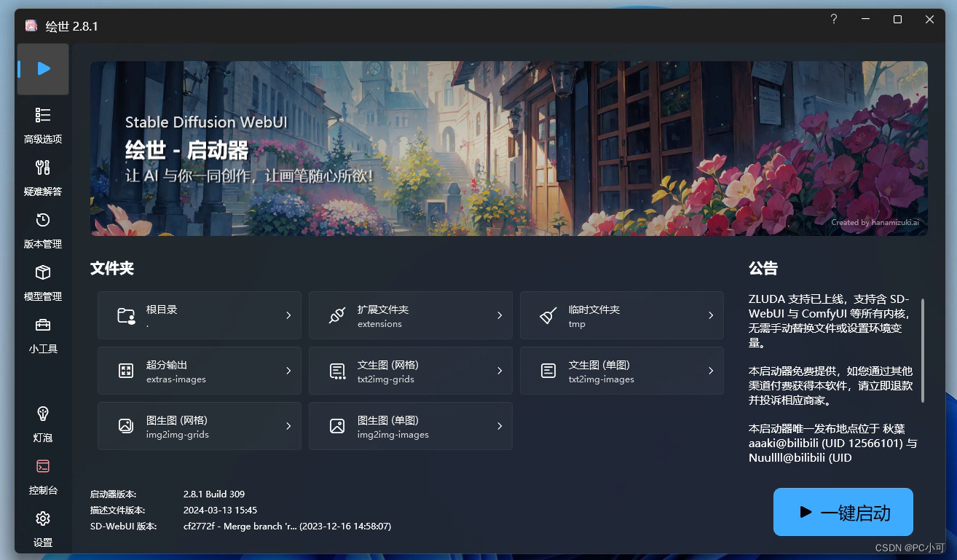This screenshot has height=560, width=957.
Task: Click the 文生图 (网格) document icon
Action: point(337,371)
